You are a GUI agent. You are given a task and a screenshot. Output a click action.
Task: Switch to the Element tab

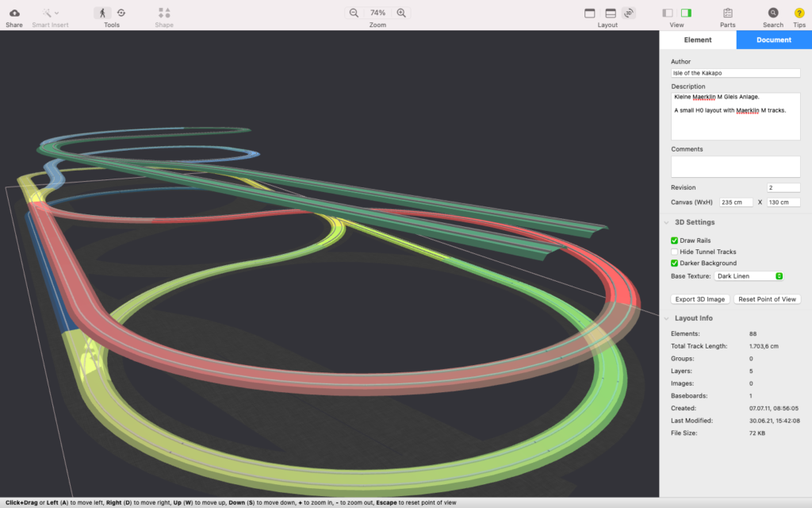click(x=698, y=40)
